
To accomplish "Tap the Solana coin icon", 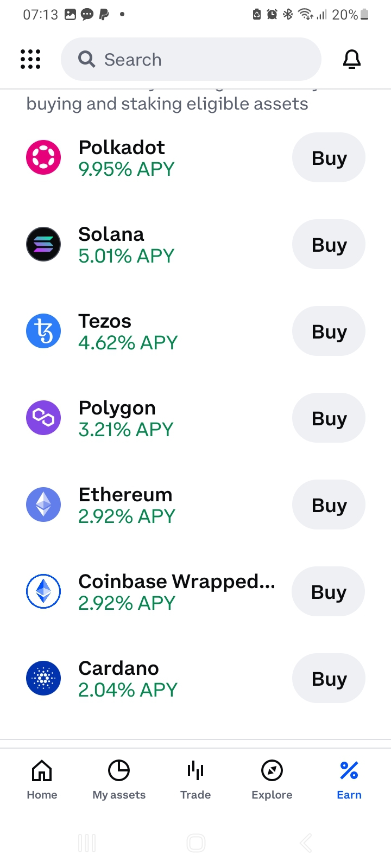I will coord(43,244).
